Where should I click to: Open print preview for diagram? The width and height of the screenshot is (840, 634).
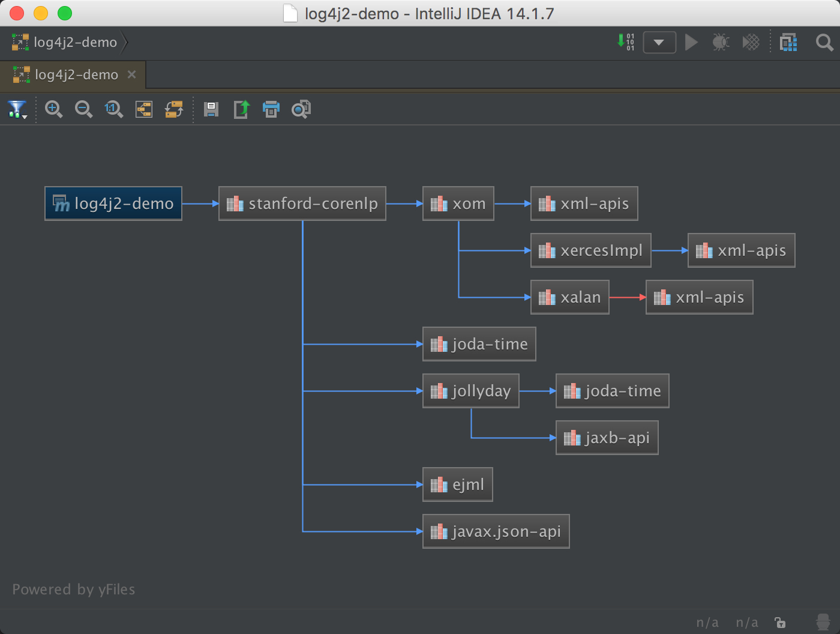tap(301, 109)
